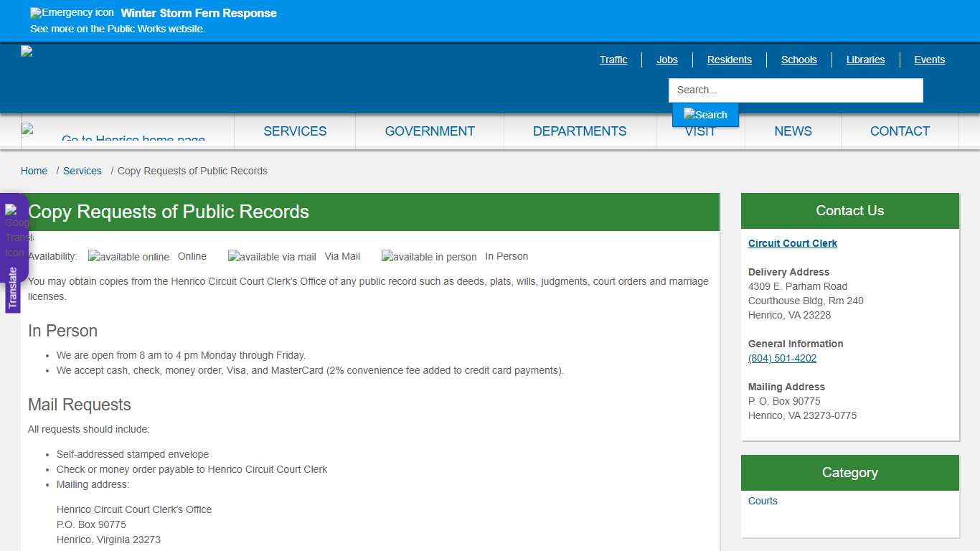Image resolution: width=980 pixels, height=551 pixels.
Task: Open the CONTACT section
Action: pyautogui.click(x=900, y=131)
